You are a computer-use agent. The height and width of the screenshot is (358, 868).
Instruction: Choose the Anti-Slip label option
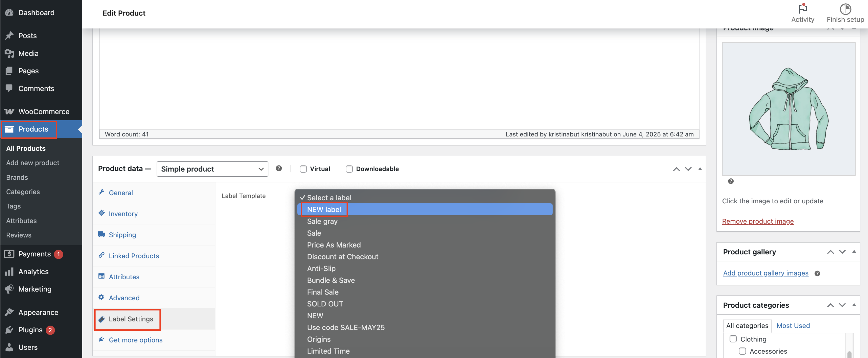click(425, 268)
